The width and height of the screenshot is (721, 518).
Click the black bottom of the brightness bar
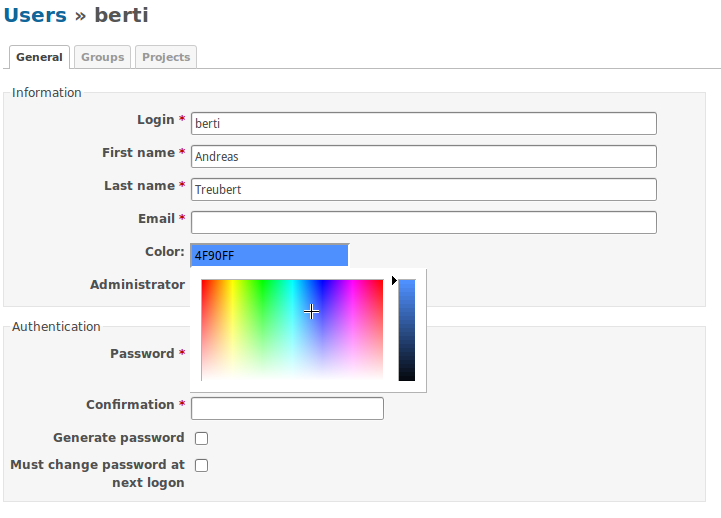[x=406, y=376]
